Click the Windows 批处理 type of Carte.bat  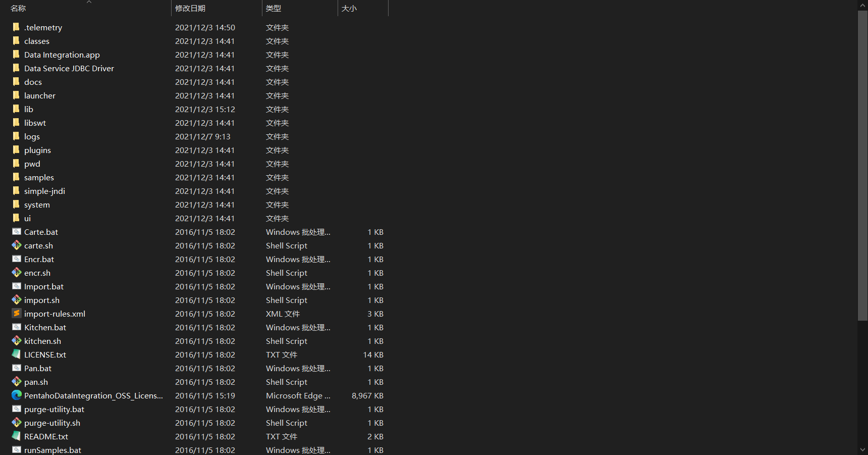pos(298,232)
